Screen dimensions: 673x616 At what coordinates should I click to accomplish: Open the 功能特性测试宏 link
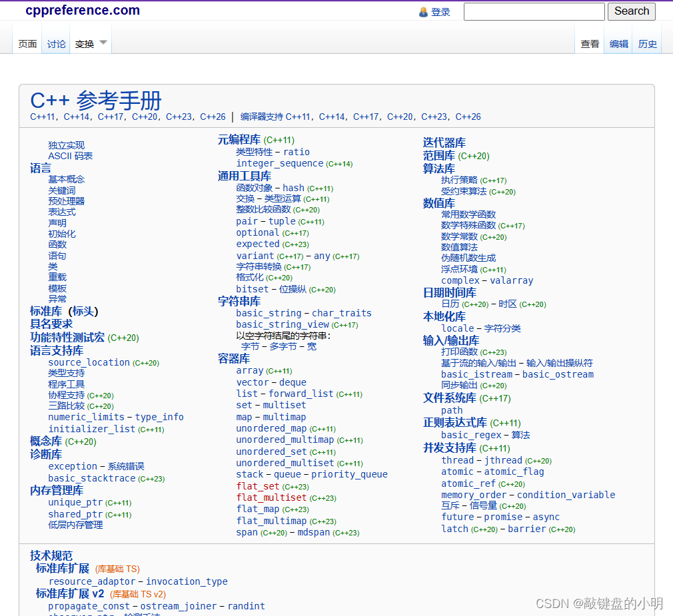[67, 337]
